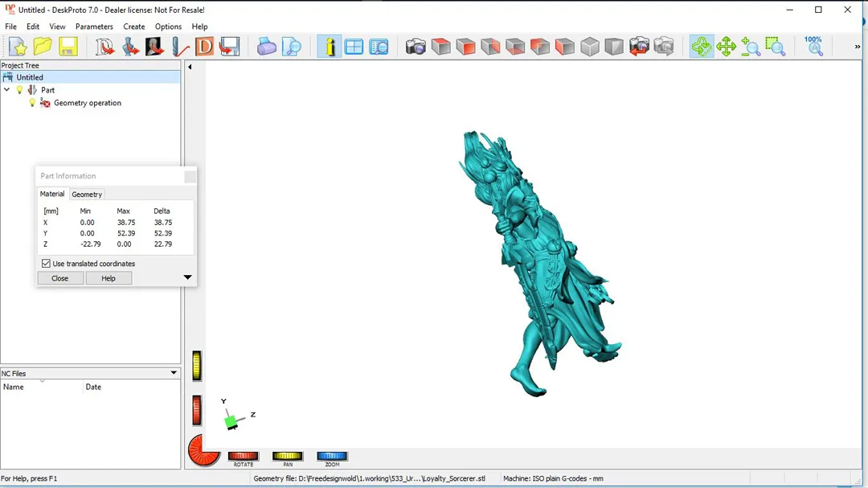Sort NC Files by Date column
The height and width of the screenshot is (488, 868).
(132, 387)
